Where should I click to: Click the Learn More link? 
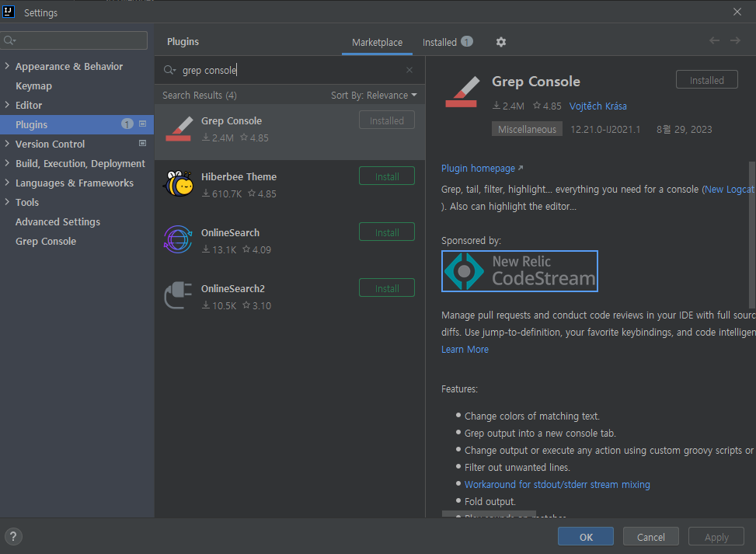465,349
